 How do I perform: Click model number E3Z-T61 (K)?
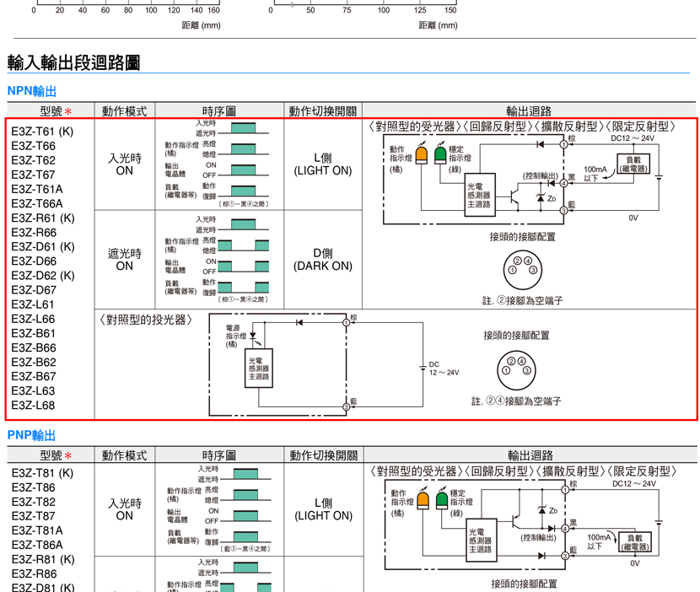(x=42, y=132)
